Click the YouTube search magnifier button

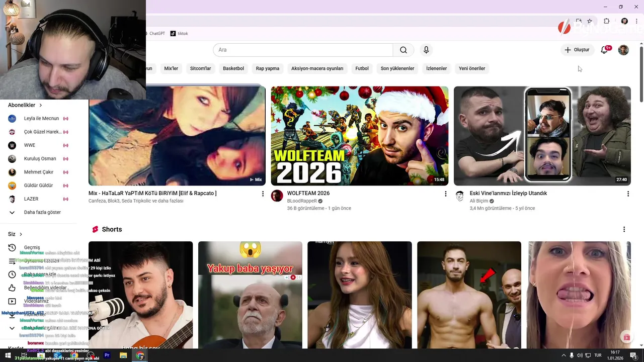pyautogui.click(x=404, y=50)
